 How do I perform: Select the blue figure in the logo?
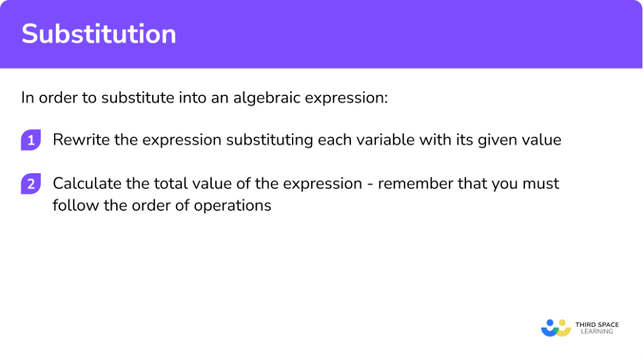coord(549,328)
